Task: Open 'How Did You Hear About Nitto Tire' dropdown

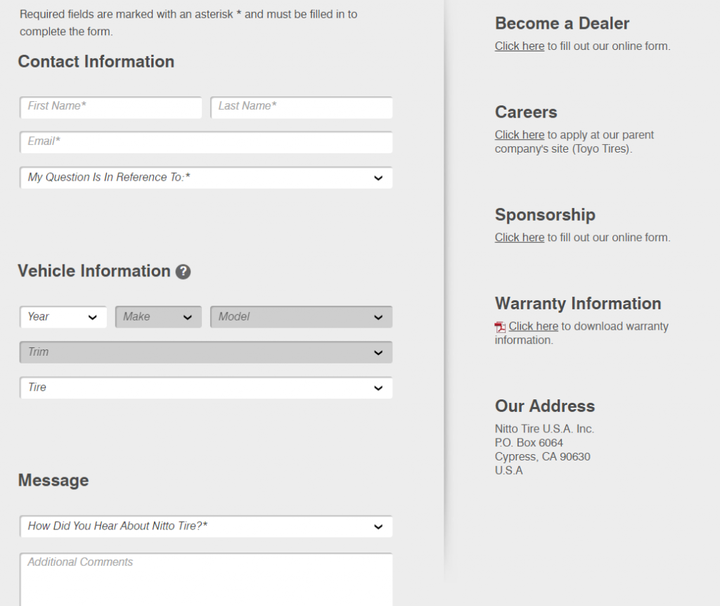Action: (x=206, y=526)
